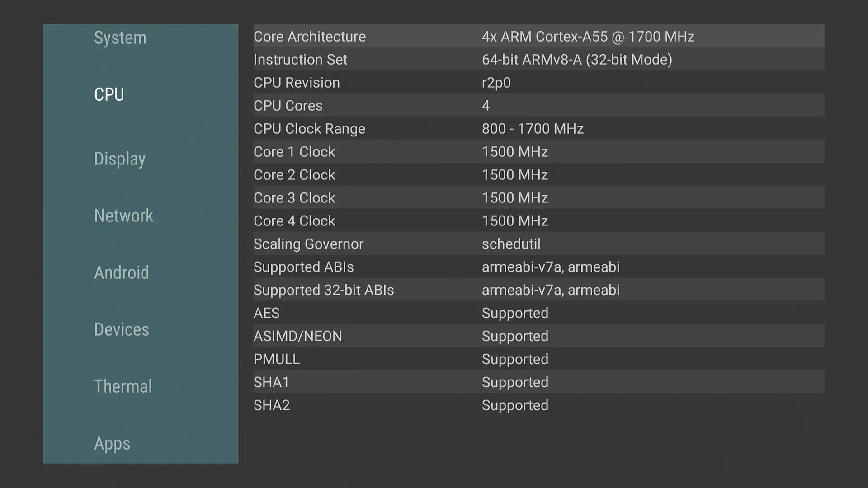The width and height of the screenshot is (868, 488).
Task: Select the Core 4 Clock row
Action: click(x=538, y=221)
